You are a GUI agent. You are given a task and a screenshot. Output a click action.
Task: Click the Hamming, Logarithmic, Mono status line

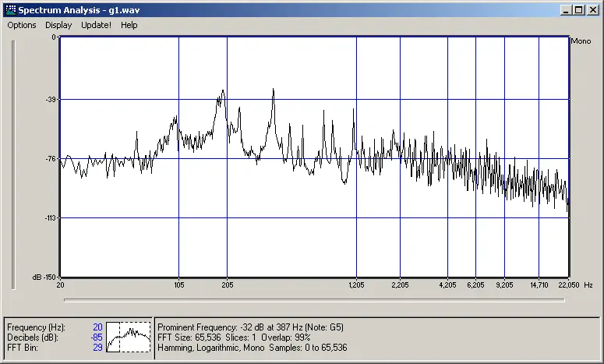253,348
